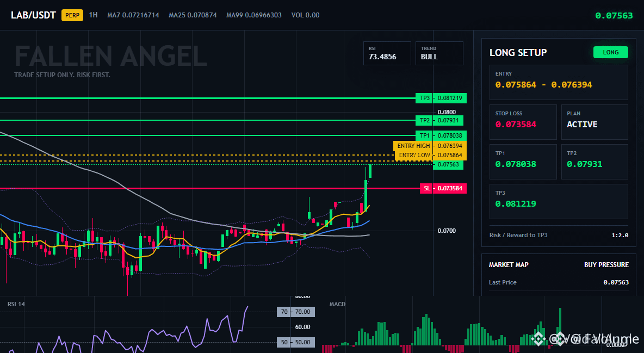Click the red 0.073584 axis price tag
The width and height of the screenshot is (644, 353).
coord(450,189)
